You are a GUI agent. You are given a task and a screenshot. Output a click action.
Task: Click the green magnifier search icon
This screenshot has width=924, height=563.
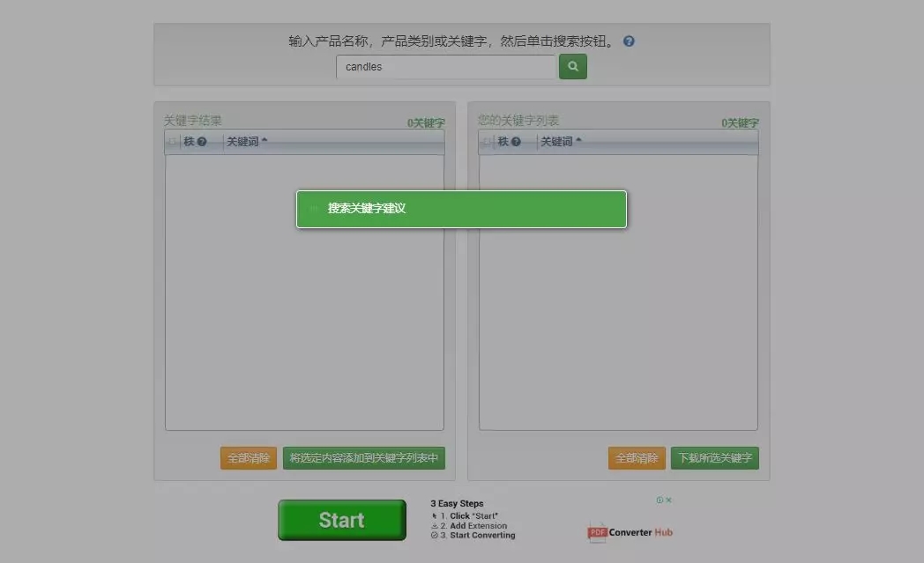click(x=572, y=66)
